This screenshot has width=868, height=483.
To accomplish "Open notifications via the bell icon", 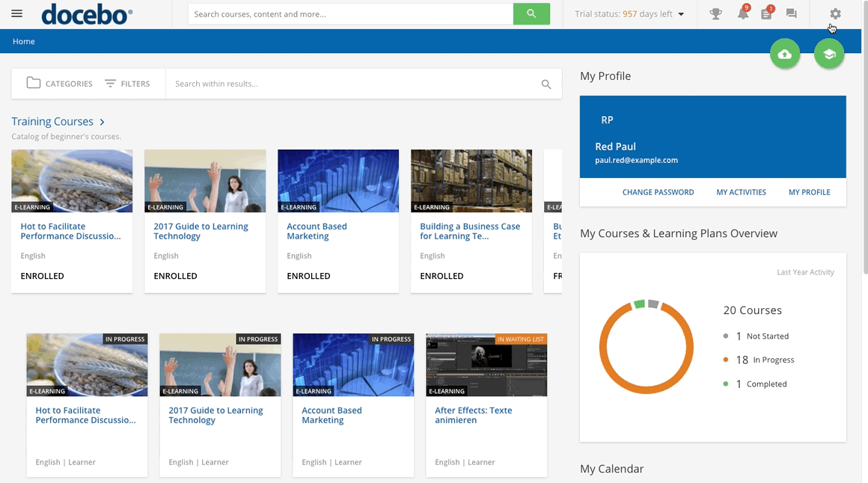I will tap(741, 13).
